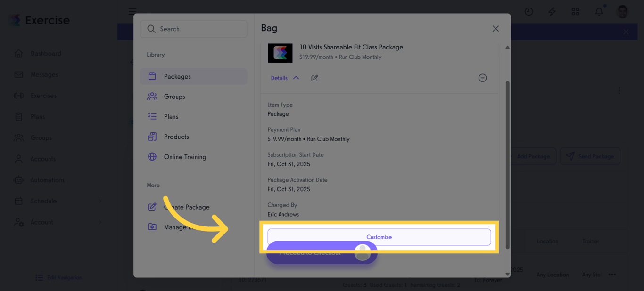Open the recent history clock icon
The image size is (644, 291).
click(x=528, y=11)
